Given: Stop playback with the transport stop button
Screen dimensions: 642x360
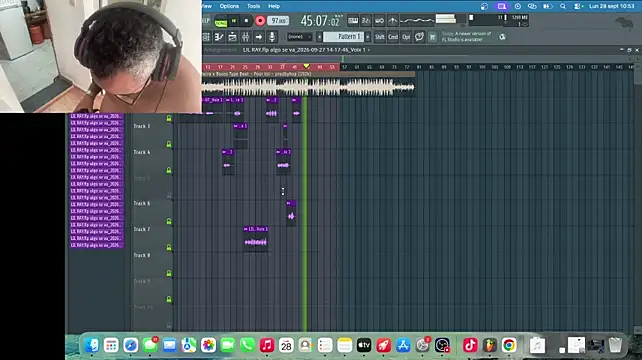Looking at the screenshot, I should click(x=246, y=20).
